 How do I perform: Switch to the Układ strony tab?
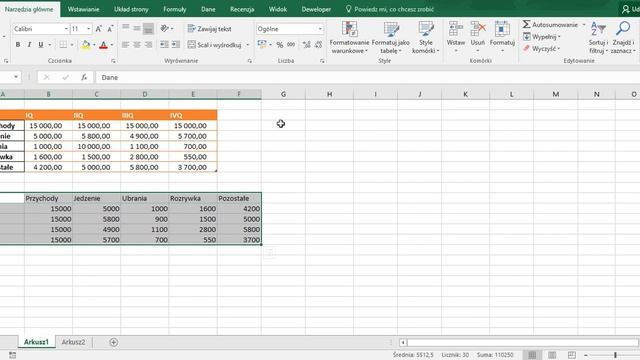131,9
